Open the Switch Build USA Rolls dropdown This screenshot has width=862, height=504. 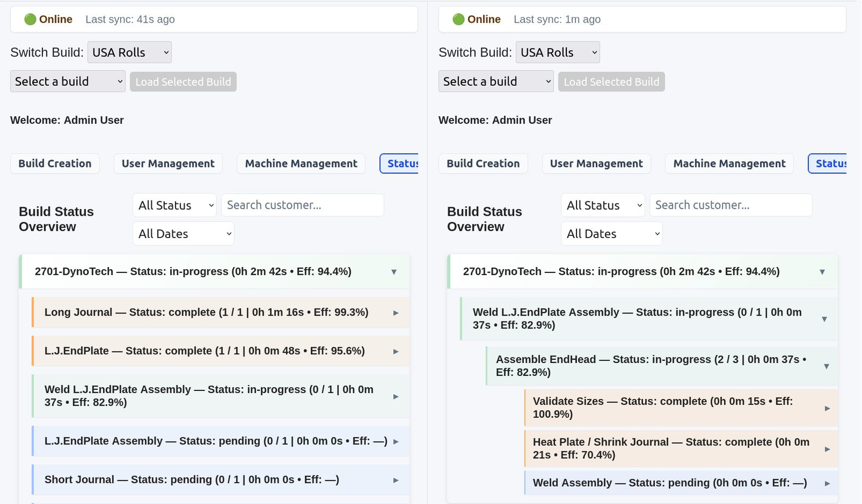point(129,52)
